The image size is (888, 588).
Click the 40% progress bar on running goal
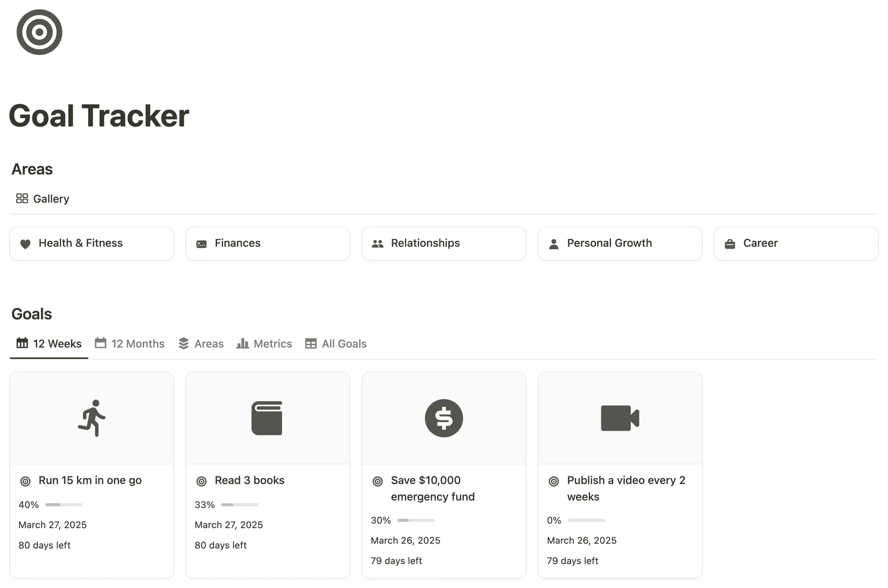click(64, 505)
